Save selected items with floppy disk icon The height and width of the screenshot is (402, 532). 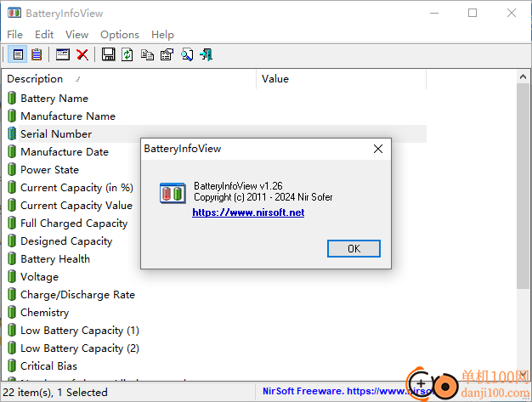point(108,54)
